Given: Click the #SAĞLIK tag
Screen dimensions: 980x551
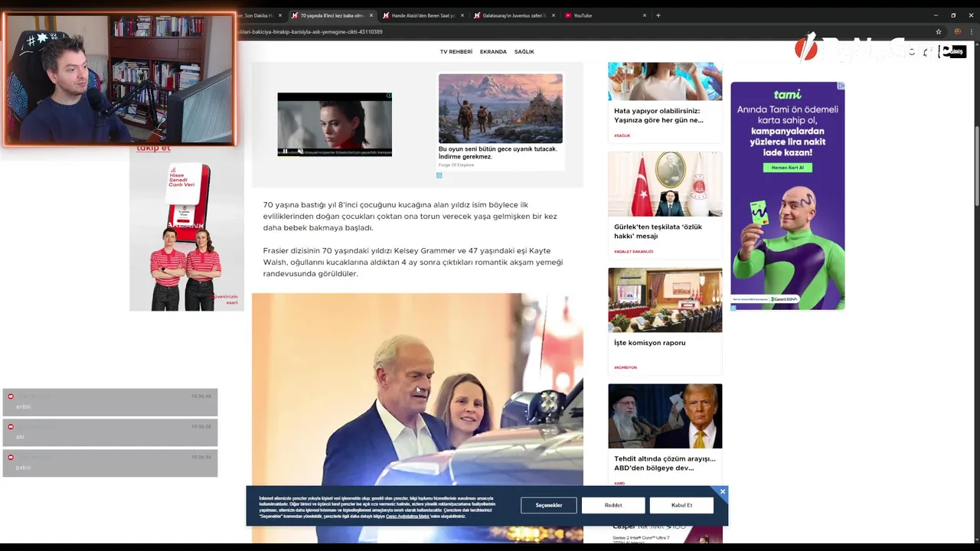Looking at the screenshot, I should click(622, 135).
